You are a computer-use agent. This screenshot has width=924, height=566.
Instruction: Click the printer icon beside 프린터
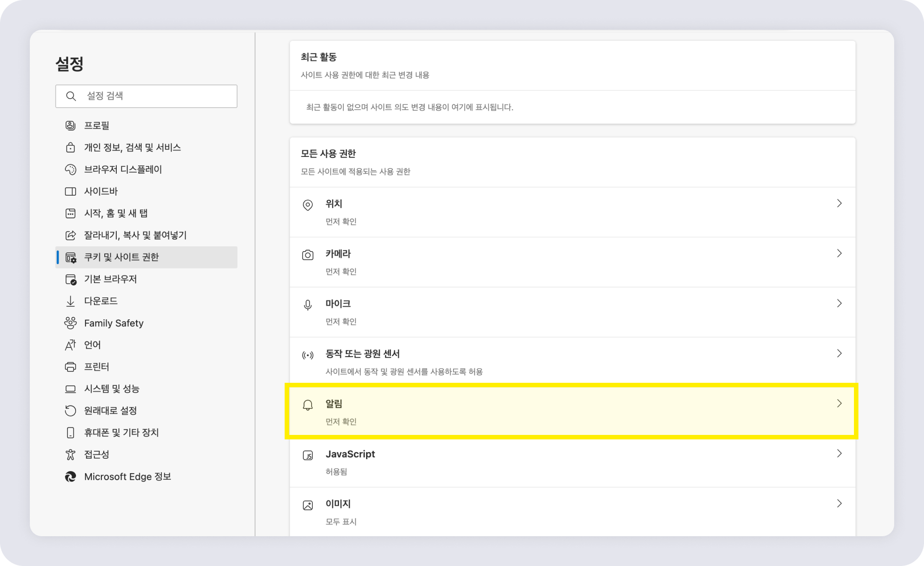coord(71,367)
